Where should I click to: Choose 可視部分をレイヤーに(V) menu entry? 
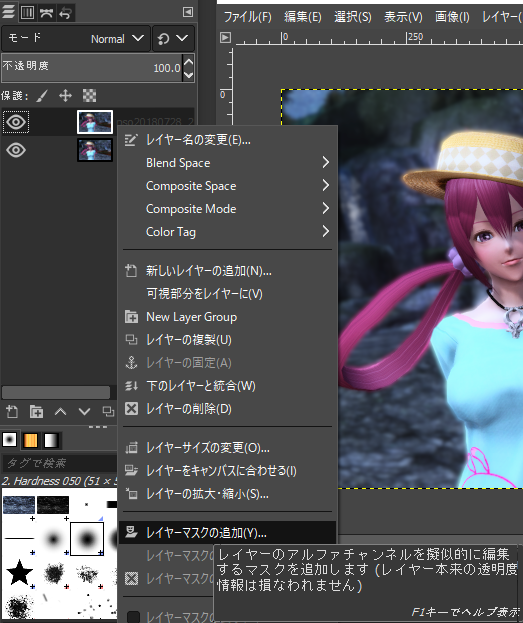[227, 294]
